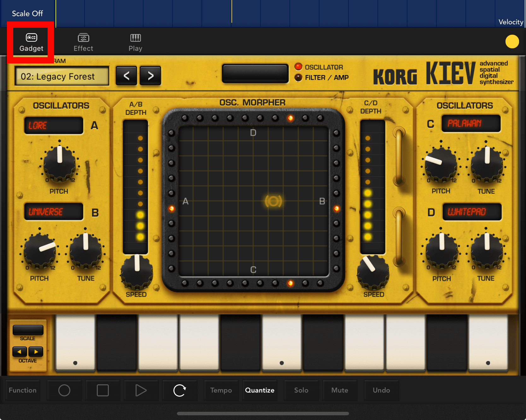
Task: Click the yellow circle indicator at top right
Action: [512, 42]
